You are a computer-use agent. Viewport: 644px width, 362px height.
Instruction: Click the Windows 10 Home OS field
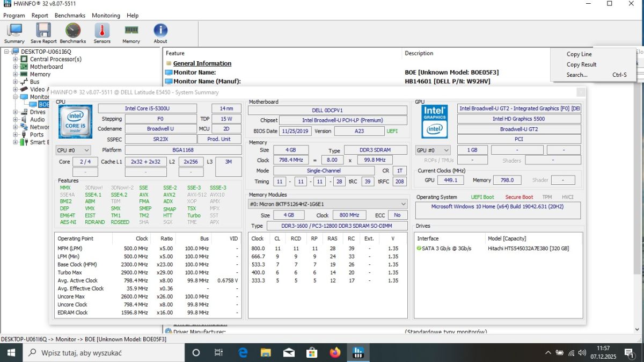click(498, 211)
